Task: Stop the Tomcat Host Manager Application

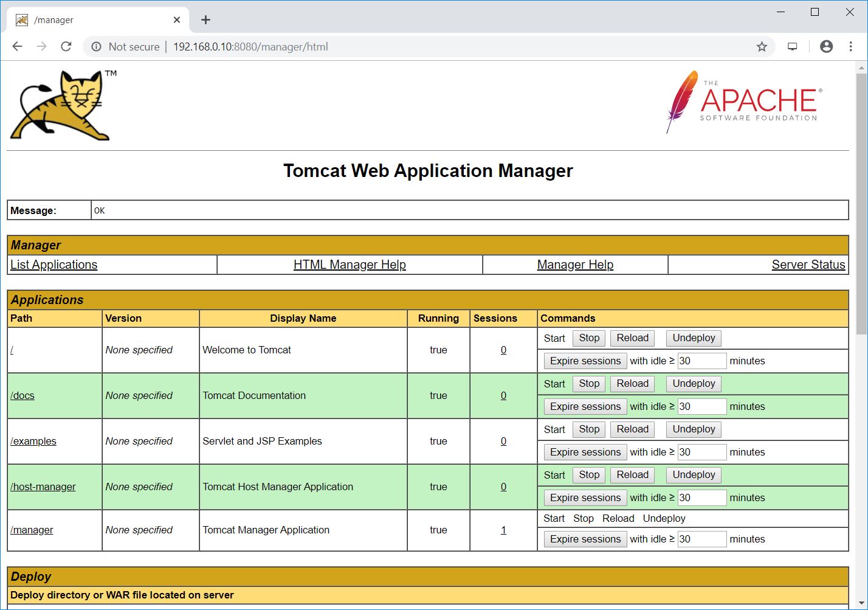Action: [x=589, y=475]
